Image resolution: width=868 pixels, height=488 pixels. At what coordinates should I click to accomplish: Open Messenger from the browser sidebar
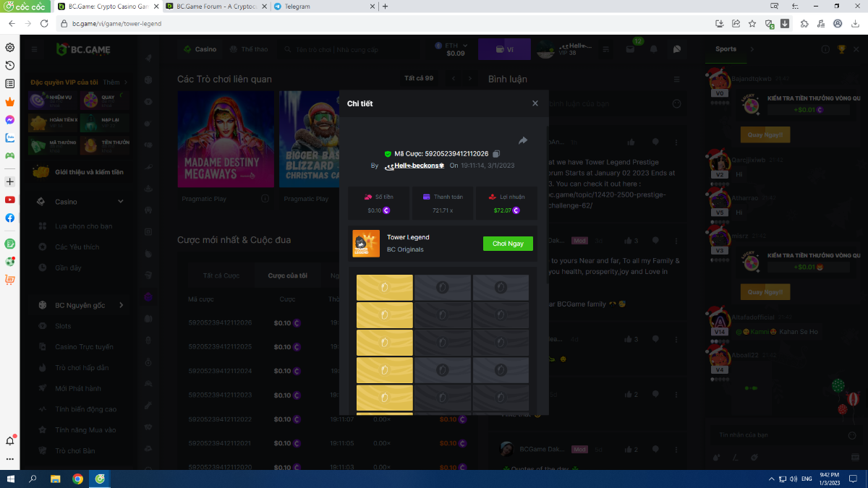[10, 119]
